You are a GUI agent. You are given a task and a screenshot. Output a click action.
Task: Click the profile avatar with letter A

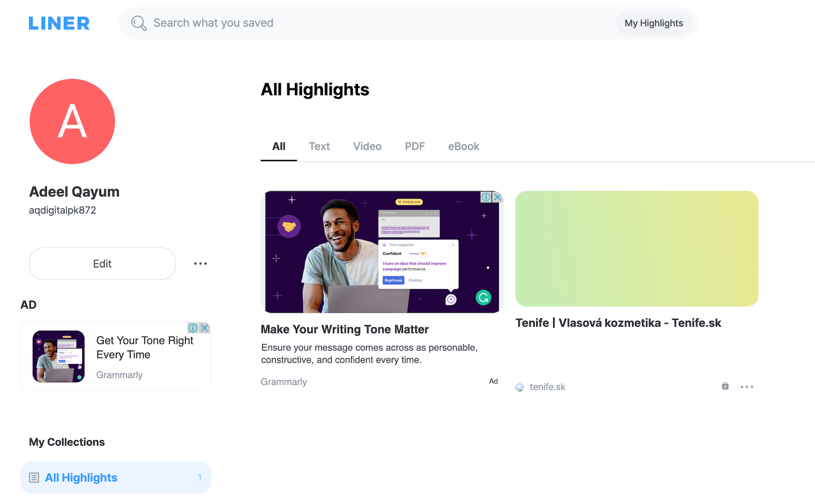(x=72, y=121)
